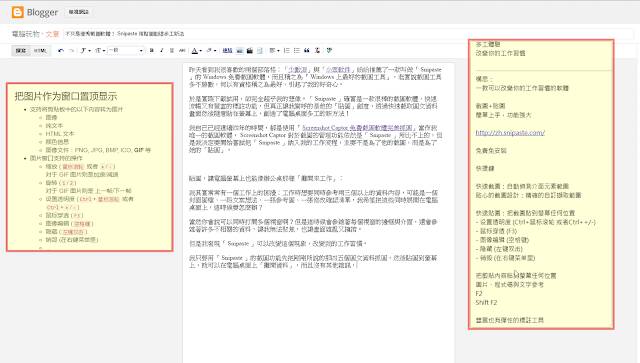Toggle strikethrough formatting
This screenshot has height=363, width=640.
182,51
